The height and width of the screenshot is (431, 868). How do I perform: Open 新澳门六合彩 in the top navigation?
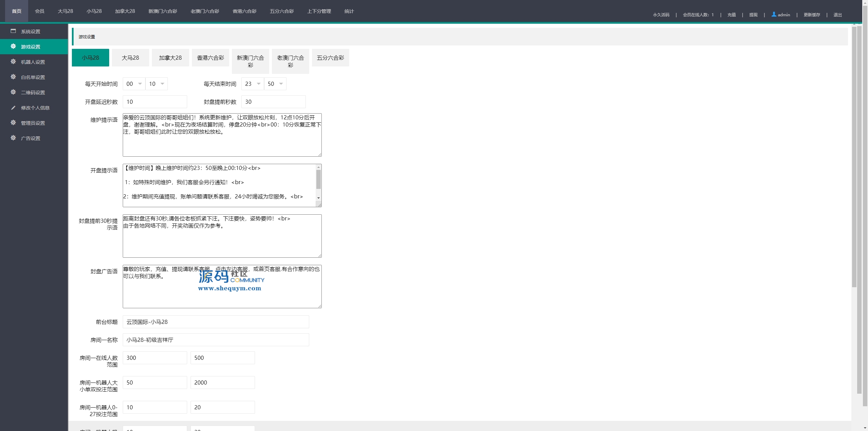[163, 11]
